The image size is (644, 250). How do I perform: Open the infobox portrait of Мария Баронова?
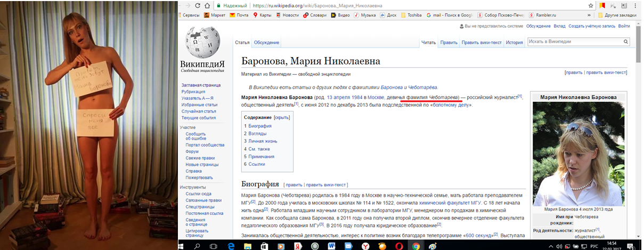pos(578,154)
